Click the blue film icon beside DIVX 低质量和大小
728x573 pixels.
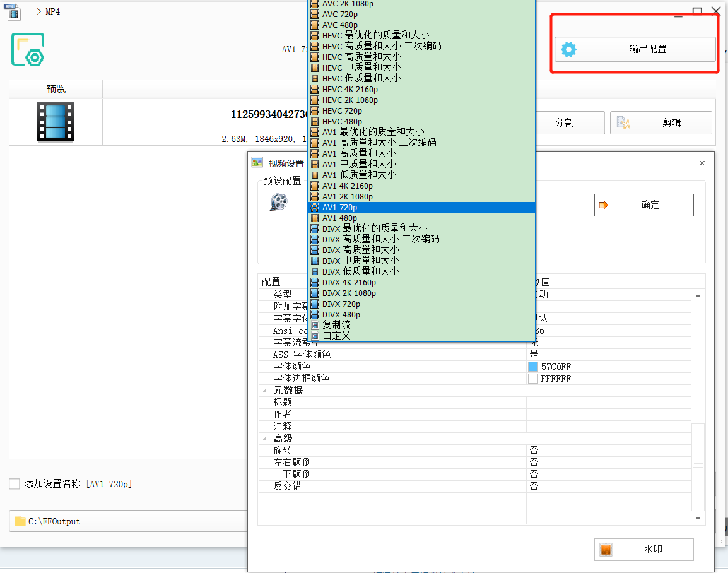click(x=315, y=271)
